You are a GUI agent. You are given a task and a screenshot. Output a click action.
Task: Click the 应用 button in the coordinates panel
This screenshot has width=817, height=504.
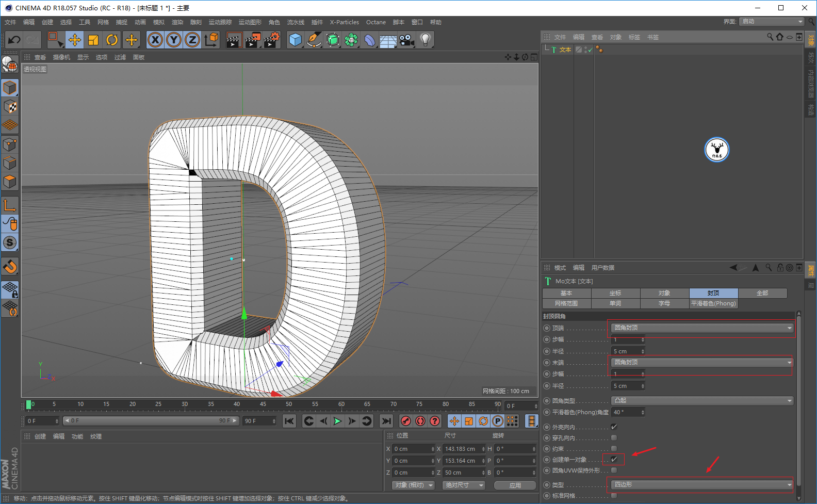tap(515, 485)
